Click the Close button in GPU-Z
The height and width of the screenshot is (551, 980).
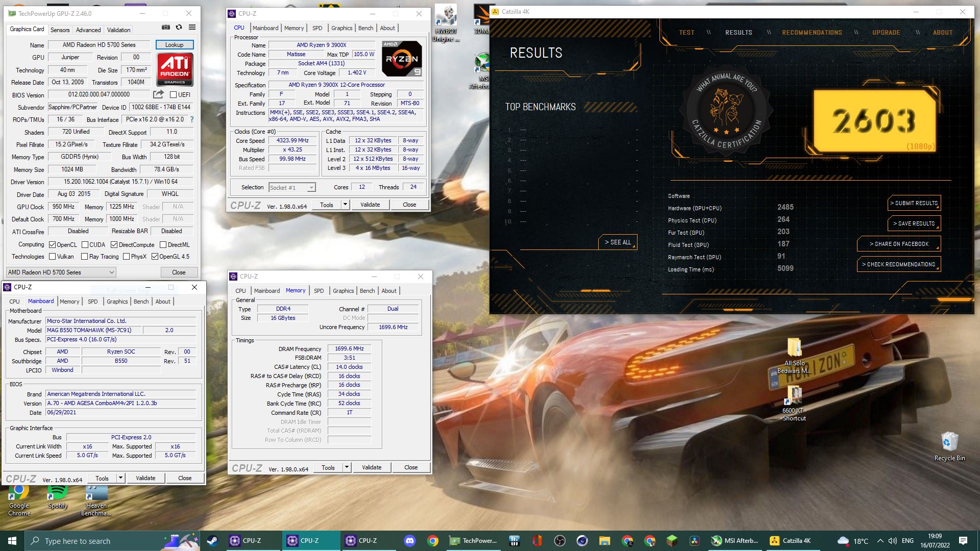179,272
